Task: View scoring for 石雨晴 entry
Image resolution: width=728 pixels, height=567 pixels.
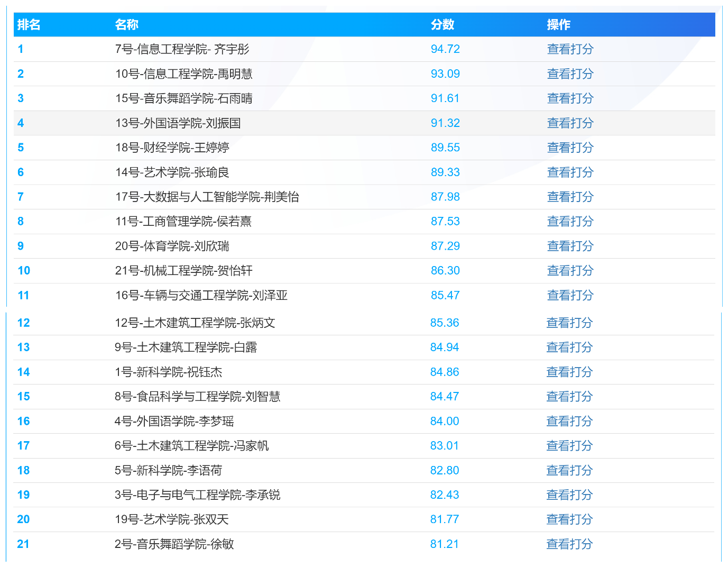Action: point(570,98)
